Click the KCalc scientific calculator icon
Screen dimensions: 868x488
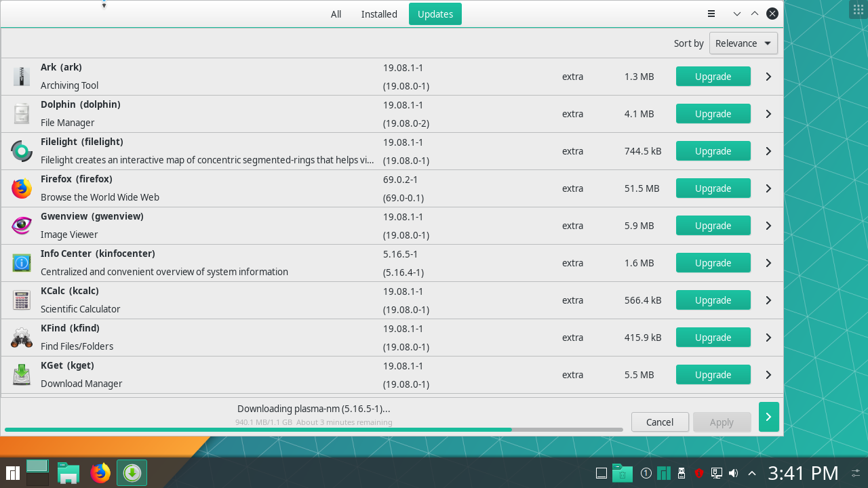point(21,300)
